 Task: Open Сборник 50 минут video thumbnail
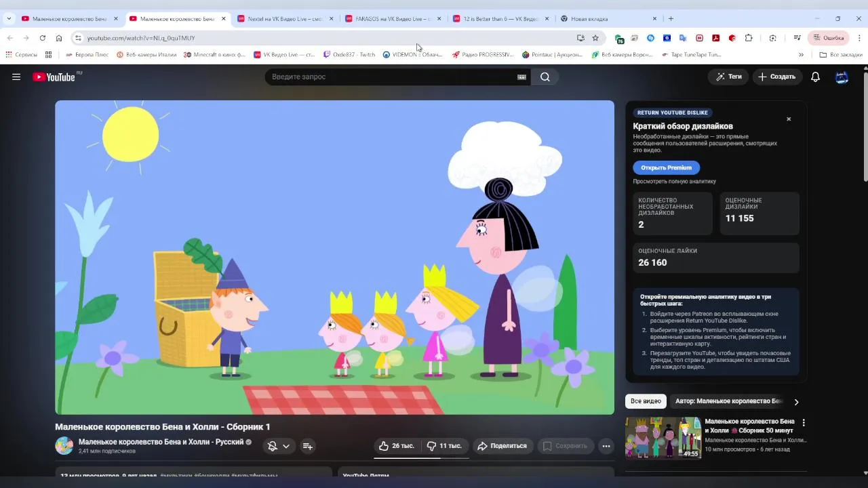point(663,438)
